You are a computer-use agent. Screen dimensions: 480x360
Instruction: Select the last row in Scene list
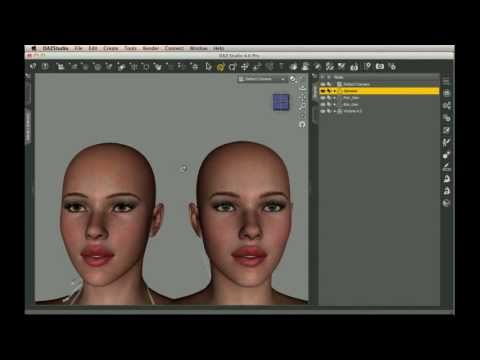pyautogui.click(x=379, y=111)
